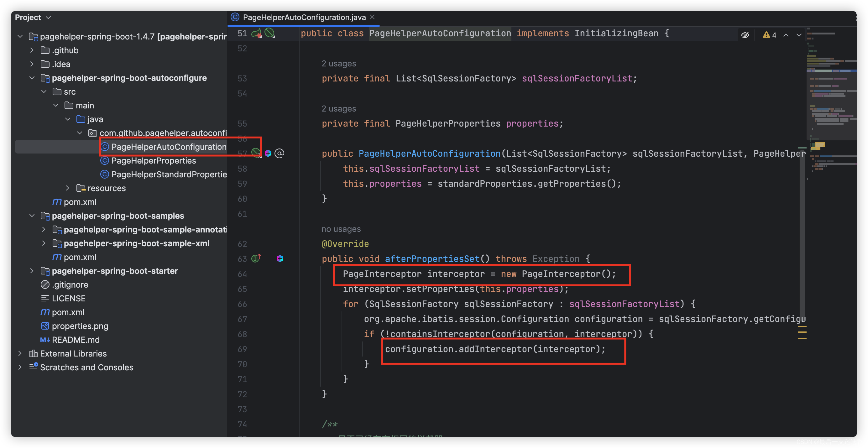Expand the pagehelper-spring-boot-starter module
Screen dimensions: 868x448
pyautogui.click(x=32, y=271)
